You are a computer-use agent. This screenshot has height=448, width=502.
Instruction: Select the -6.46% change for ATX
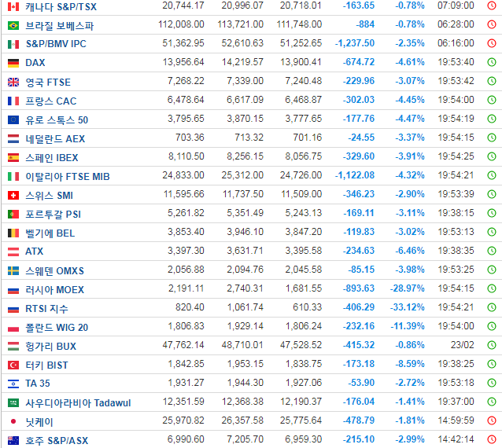[409, 251]
